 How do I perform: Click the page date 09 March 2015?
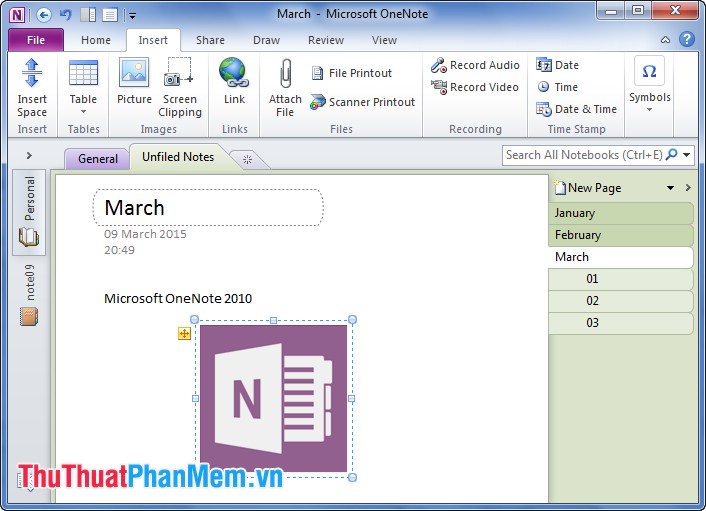145,234
